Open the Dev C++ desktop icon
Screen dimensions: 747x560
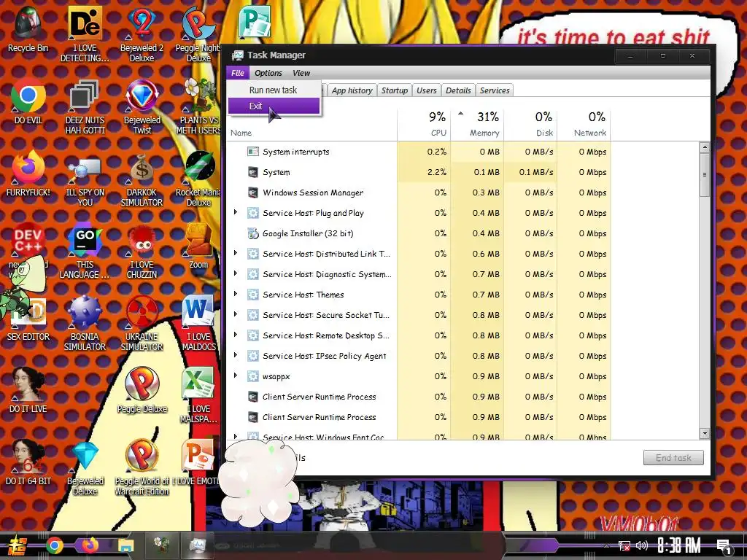pos(28,241)
